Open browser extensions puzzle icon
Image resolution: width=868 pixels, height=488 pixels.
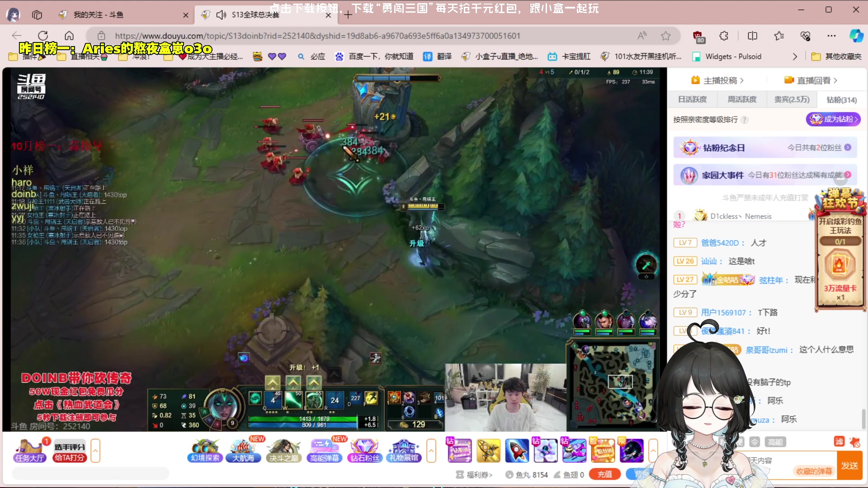tap(724, 36)
